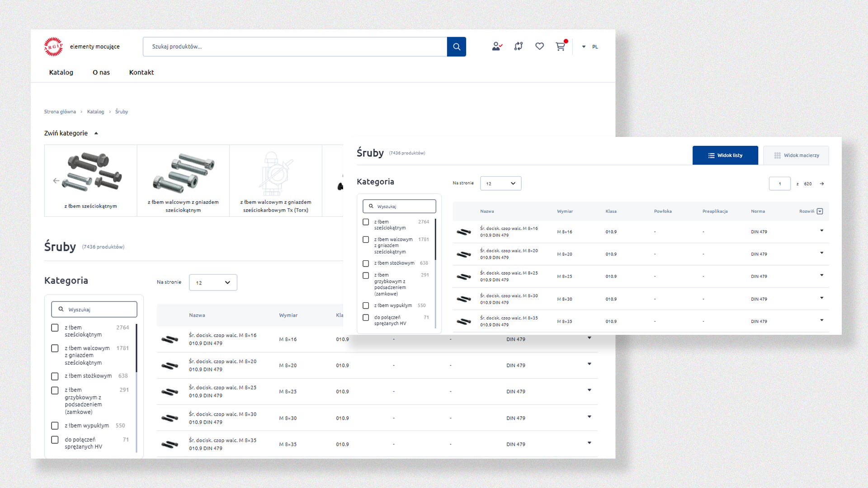Open 'Na stronie' dropdown next to Widok listy
Viewport: 868px width, 488px height.
500,183
